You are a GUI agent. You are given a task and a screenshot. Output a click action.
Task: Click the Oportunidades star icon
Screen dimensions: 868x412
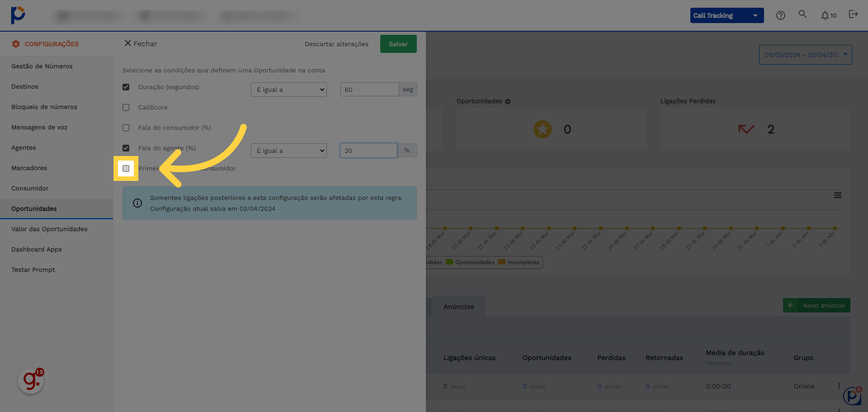[x=542, y=129]
